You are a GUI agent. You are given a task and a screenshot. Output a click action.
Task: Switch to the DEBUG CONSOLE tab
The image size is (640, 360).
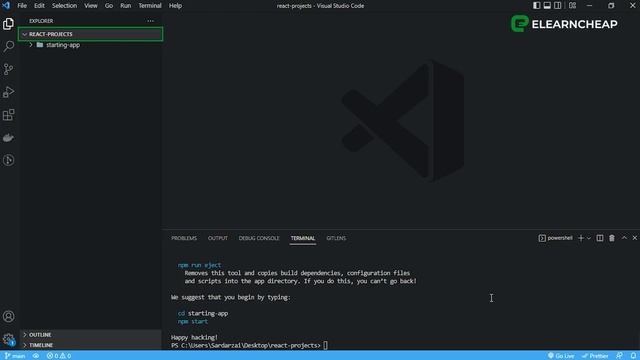tap(259, 238)
